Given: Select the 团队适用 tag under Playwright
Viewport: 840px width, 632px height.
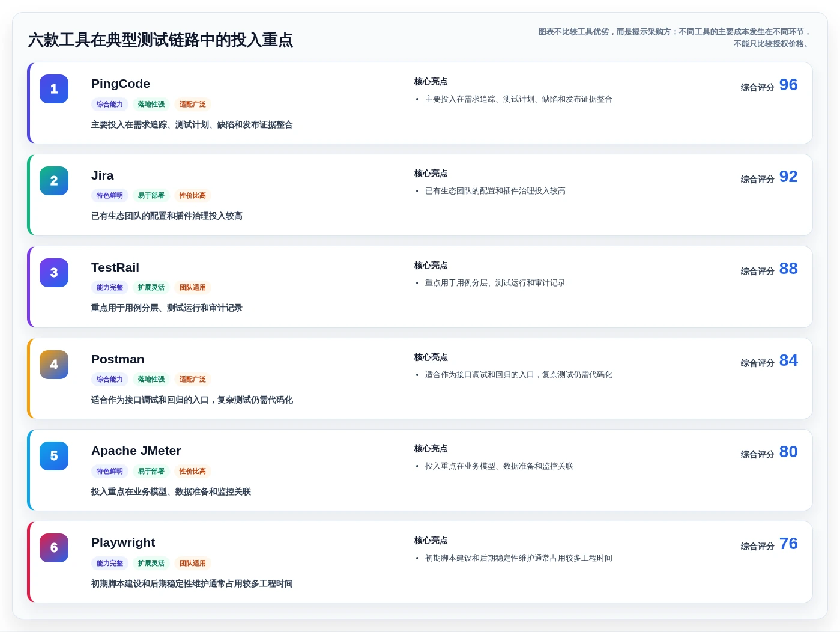Looking at the screenshot, I should (x=193, y=563).
